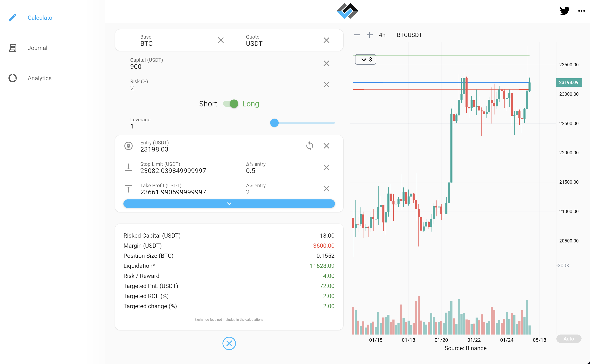Click the Short label text
Image resolution: width=590 pixels, height=364 pixels.
(208, 104)
